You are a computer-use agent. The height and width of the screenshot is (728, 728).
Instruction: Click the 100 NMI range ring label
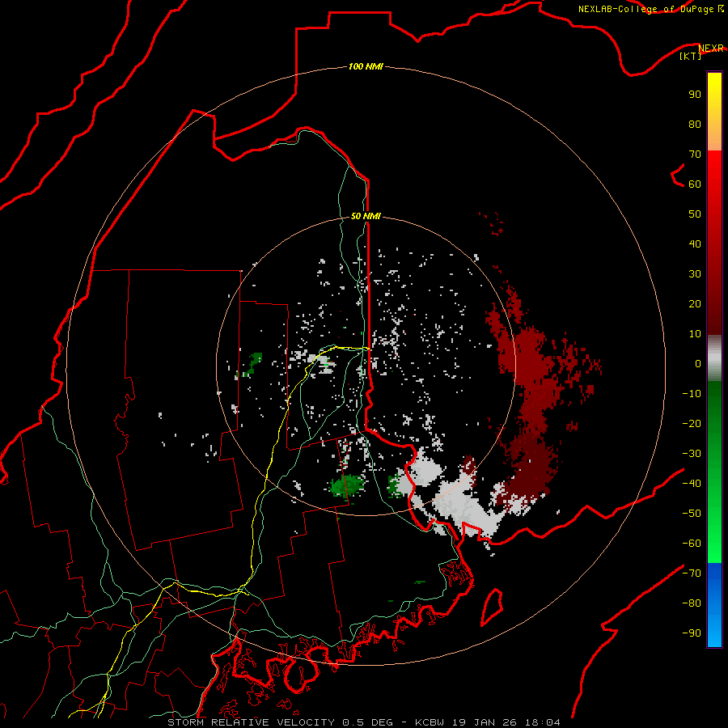pyautogui.click(x=366, y=66)
